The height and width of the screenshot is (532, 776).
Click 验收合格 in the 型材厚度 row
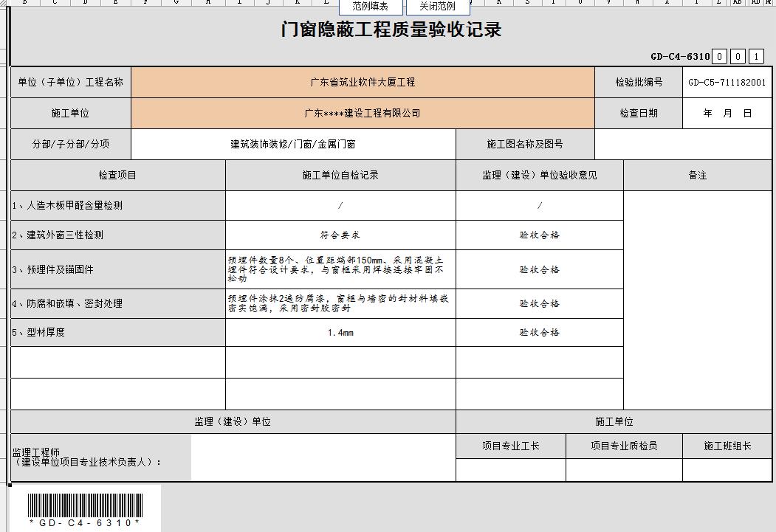click(x=540, y=332)
